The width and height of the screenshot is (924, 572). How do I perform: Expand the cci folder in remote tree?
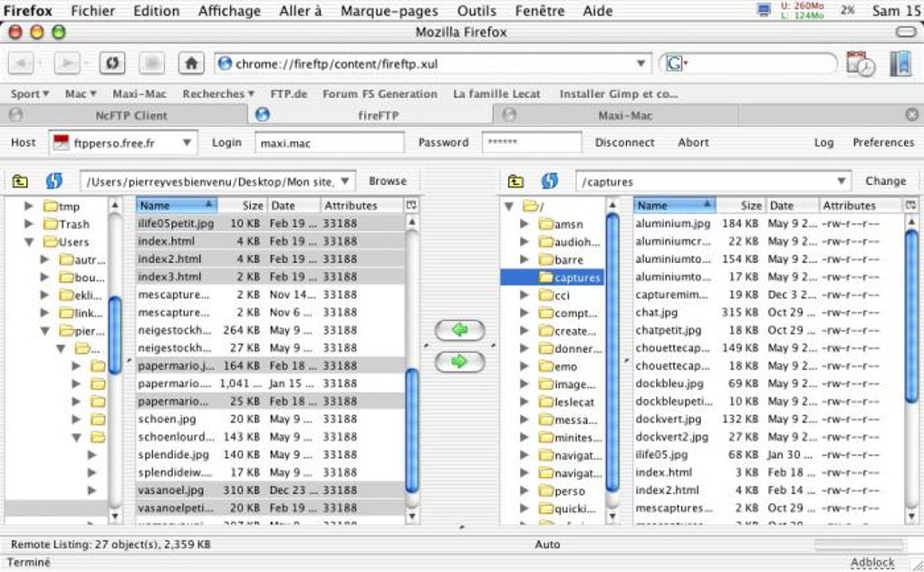[525, 295]
